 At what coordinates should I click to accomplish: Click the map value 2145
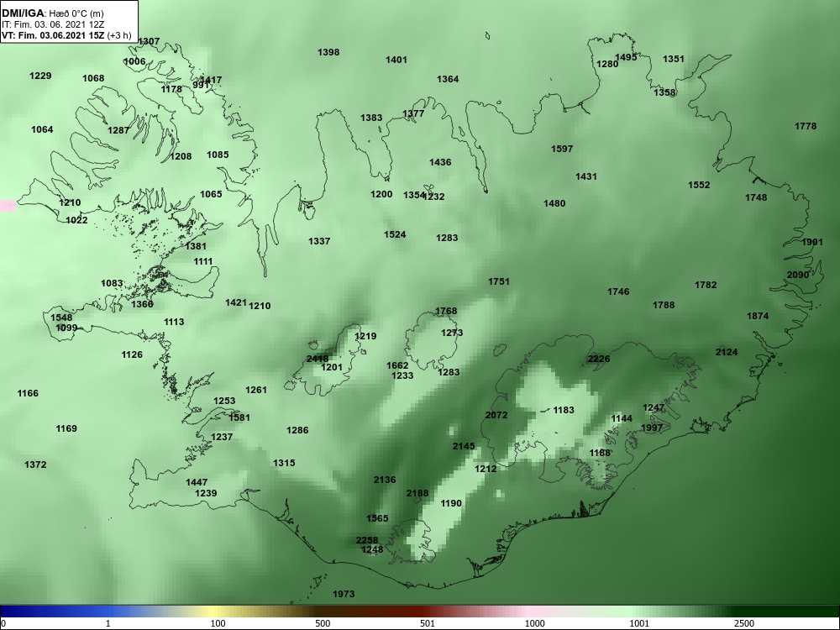[x=464, y=446]
